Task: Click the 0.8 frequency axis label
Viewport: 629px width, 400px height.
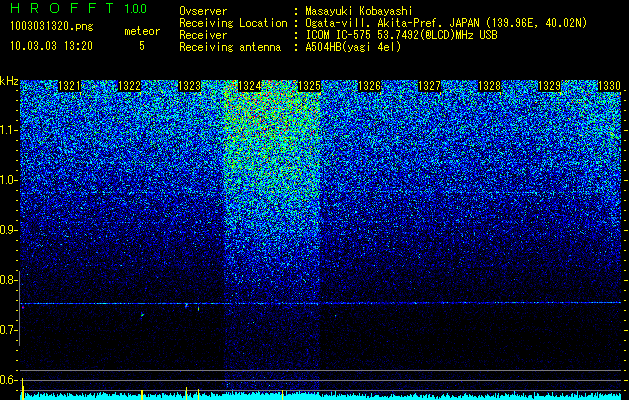Action: [9, 280]
